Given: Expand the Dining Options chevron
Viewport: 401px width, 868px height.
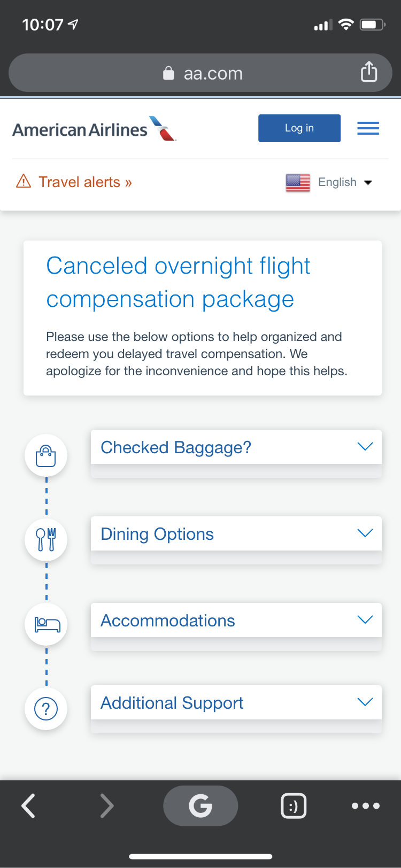Looking at the screenshot, I should tap(365, 533).
